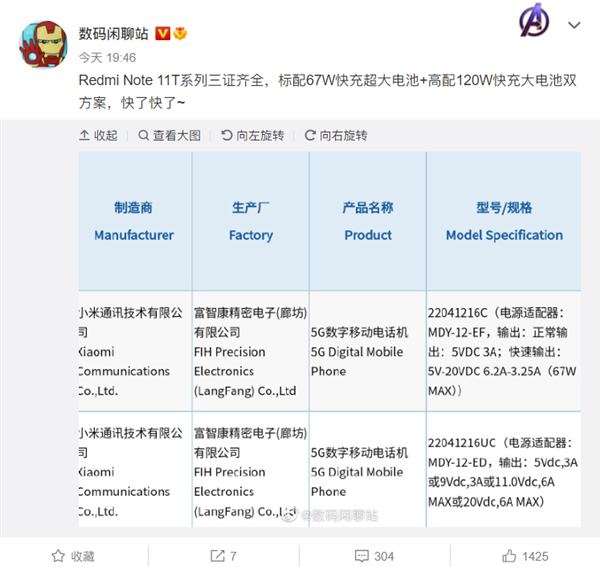Image resolution: width=600 pixels, height=567 pixels.
Task: Like the post showing 1425
Action: (525, 556)
